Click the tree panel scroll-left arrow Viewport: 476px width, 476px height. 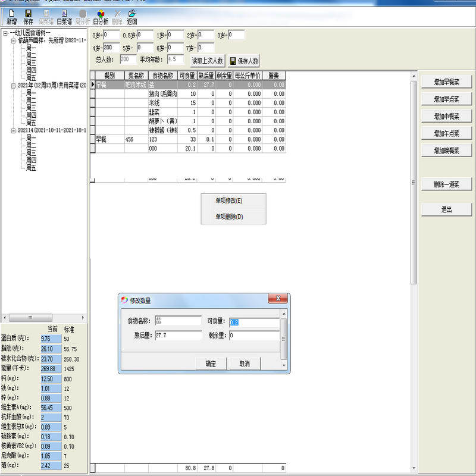click(5, 318)
